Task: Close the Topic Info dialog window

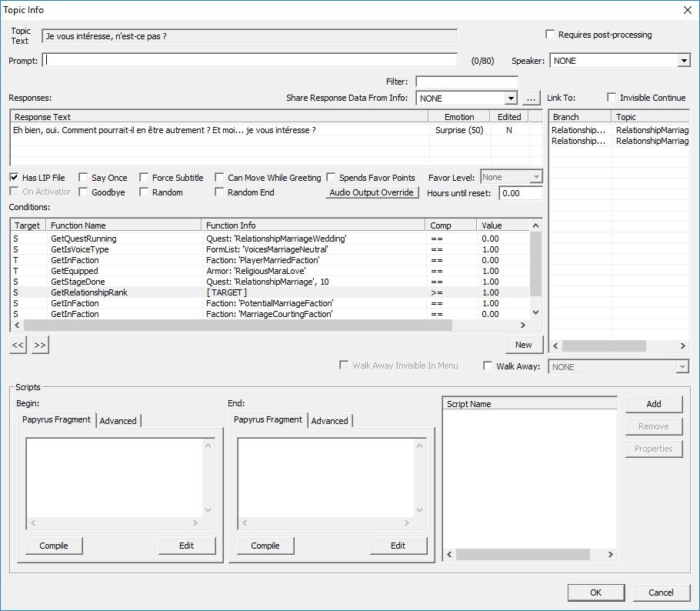Action: tap(686, 10)
